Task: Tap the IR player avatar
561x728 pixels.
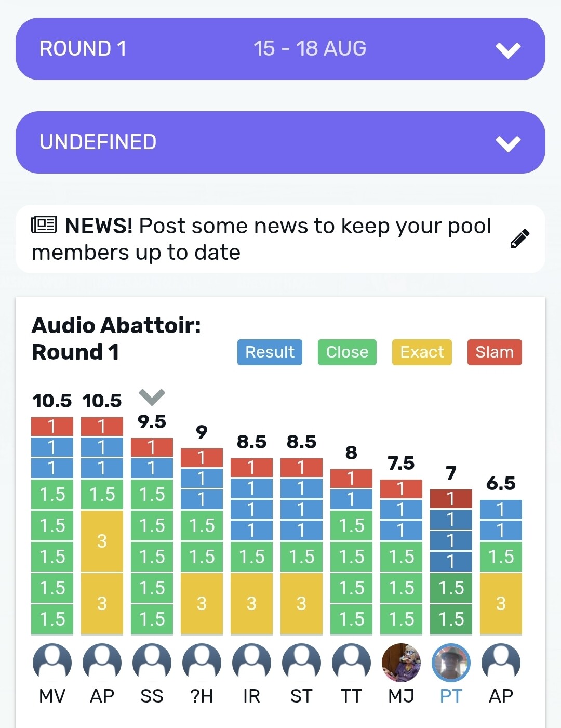Action: (251, 663)
